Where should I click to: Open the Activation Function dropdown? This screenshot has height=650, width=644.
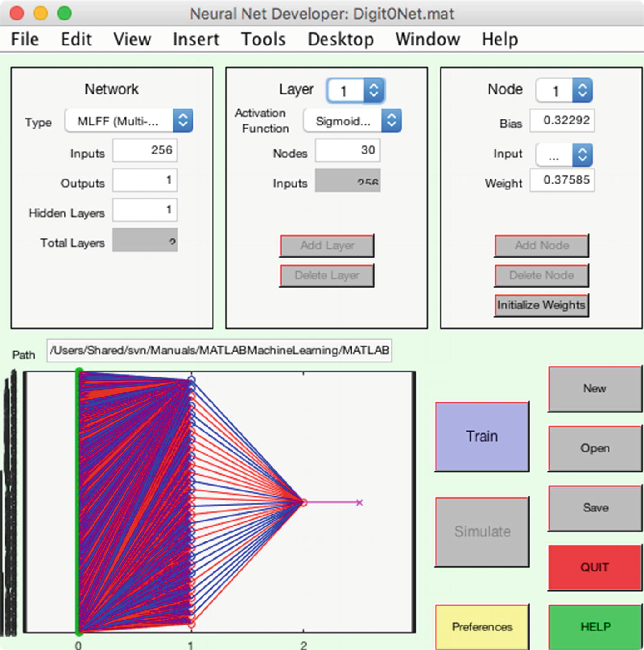(x=352, y=120)
